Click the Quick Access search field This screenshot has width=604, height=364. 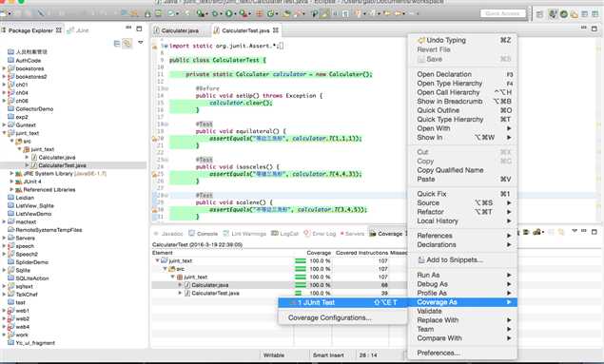pyautogui.click(x=502, y=13)
